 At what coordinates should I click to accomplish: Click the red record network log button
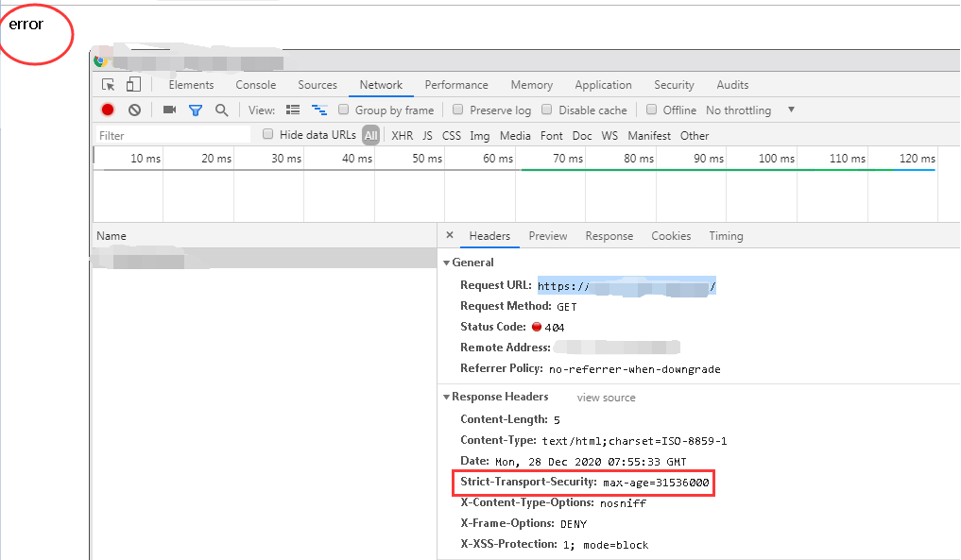pyautogui.click(x=107, y=110)
